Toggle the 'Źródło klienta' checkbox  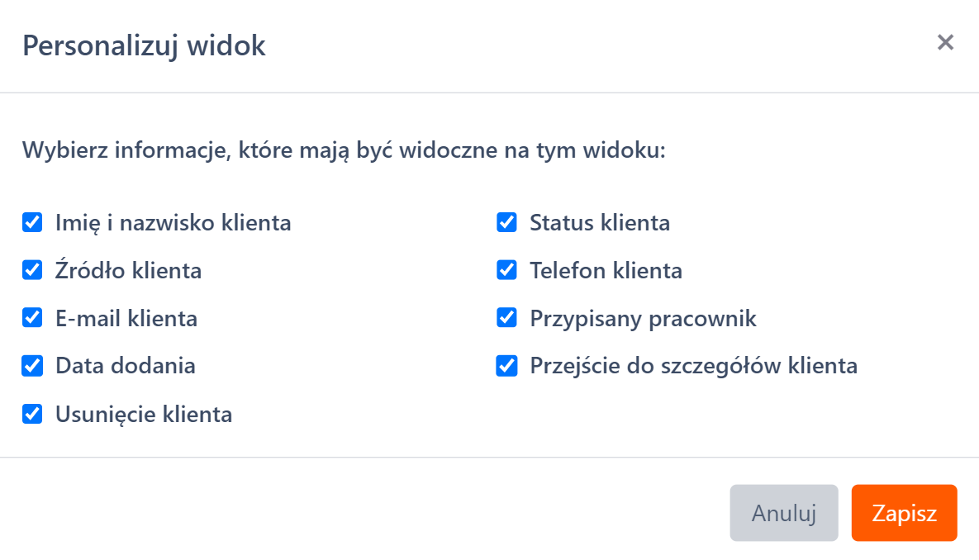(32, 270)
